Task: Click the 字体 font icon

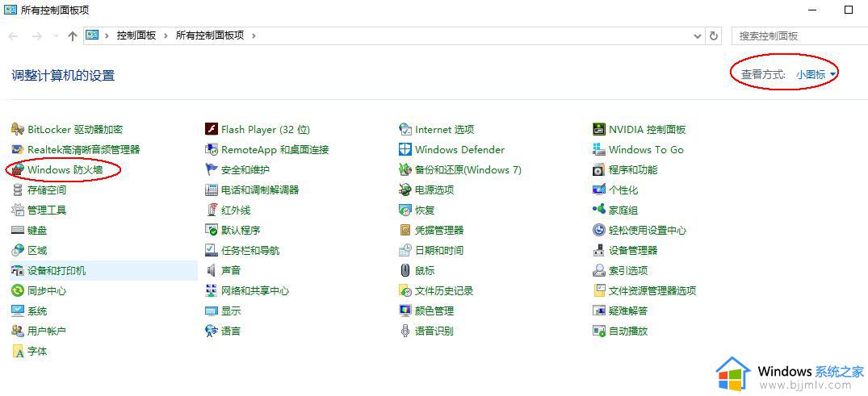Action: pyautogui.click(x=18, y=351)
